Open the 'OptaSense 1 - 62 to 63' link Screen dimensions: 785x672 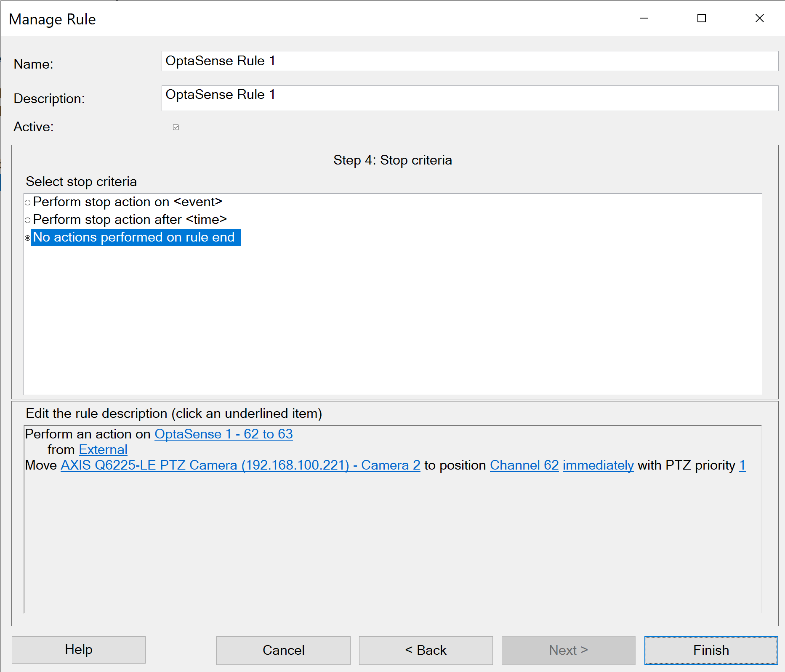224,434
